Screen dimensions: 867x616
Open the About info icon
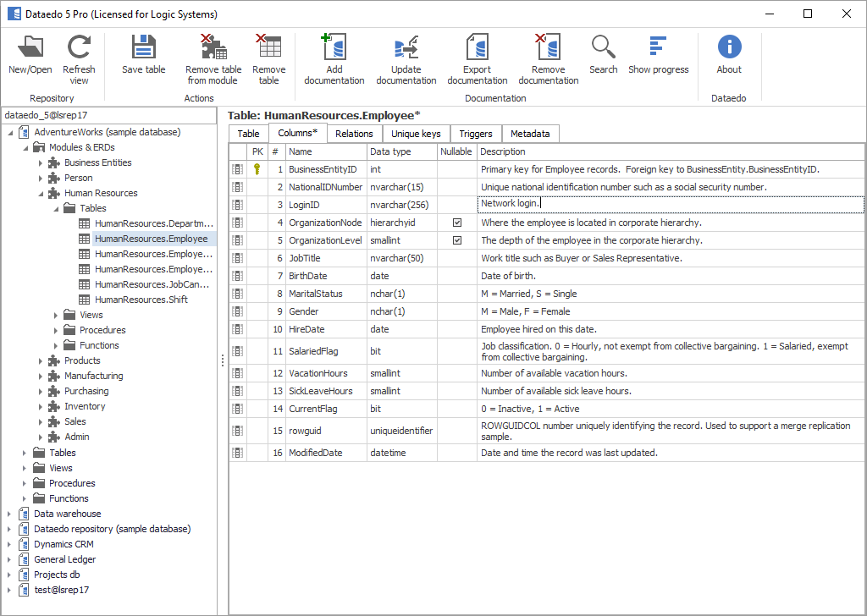(729, 47)
